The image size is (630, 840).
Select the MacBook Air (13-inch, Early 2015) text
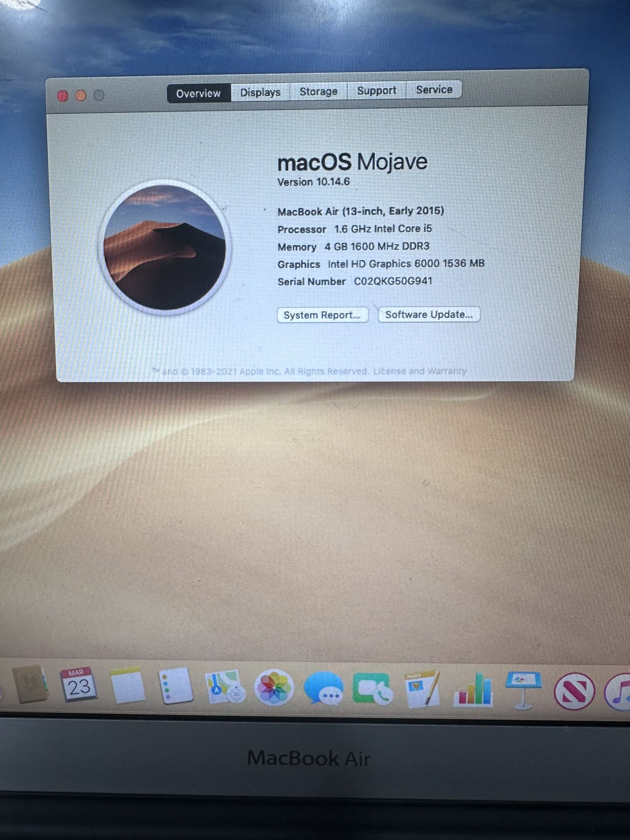pyautogui.click(x=361, y=211)
